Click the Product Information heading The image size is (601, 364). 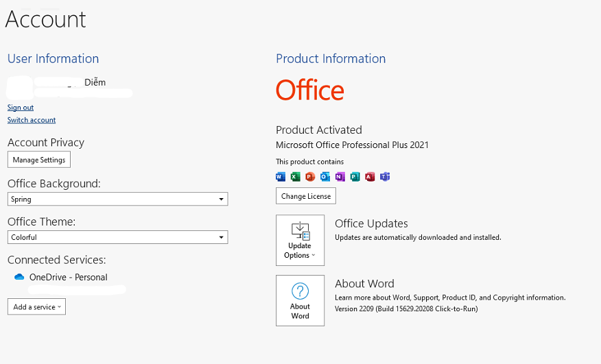click(x=331, y=59)
